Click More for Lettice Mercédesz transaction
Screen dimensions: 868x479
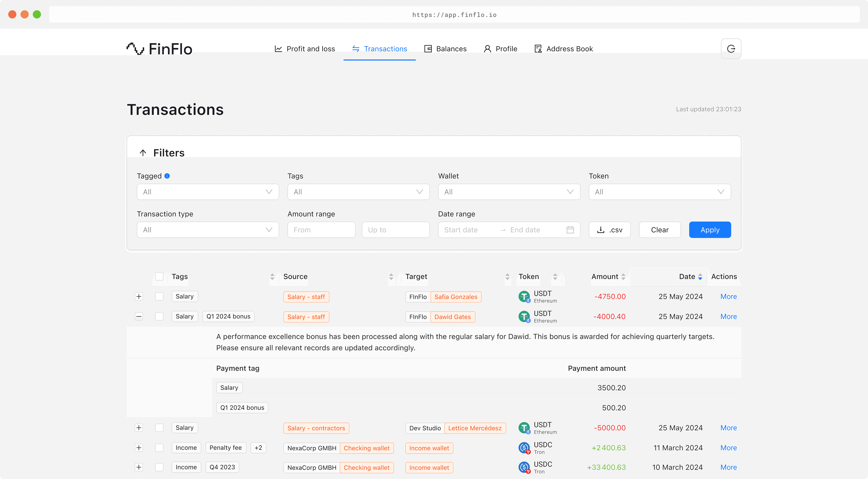coord(728,428)
